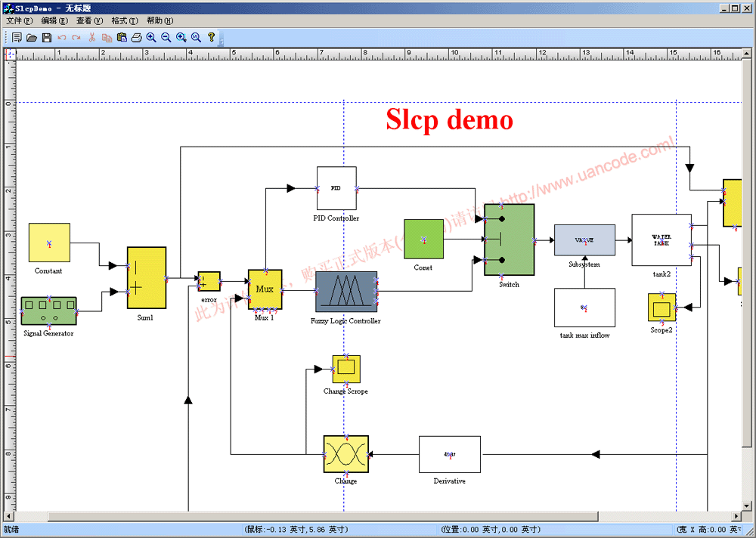This screenshot has width=756, height=538.
Task: Click the yellow Mux block
Action: click(265, 289)
